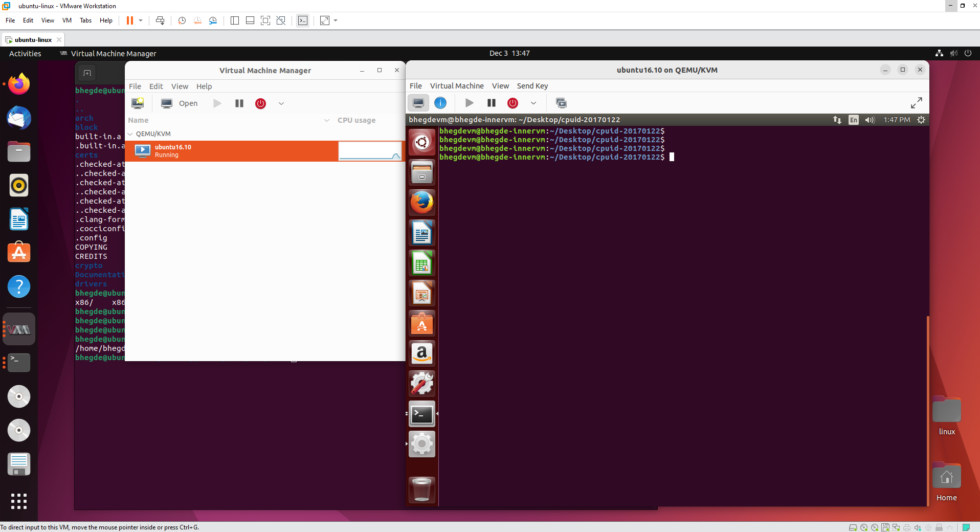Switch QEMU viewer to fullscreen via arrows icon

coord(916,103)
